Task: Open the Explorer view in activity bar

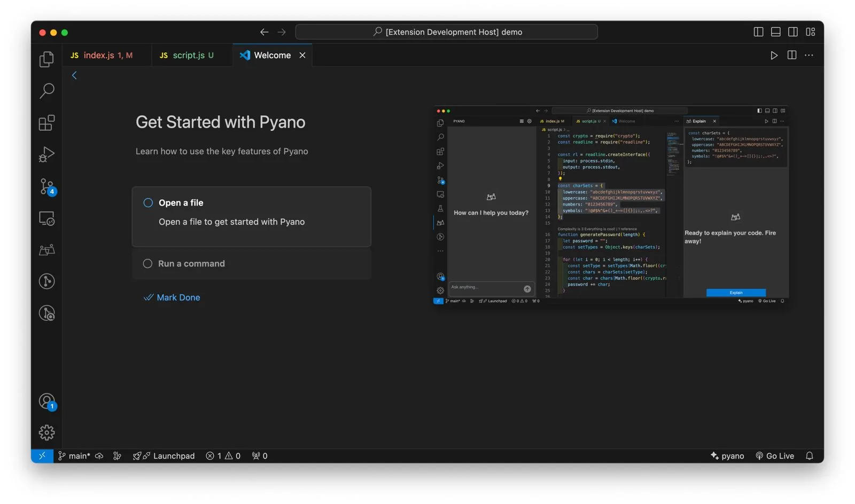Action: [46, 59]
